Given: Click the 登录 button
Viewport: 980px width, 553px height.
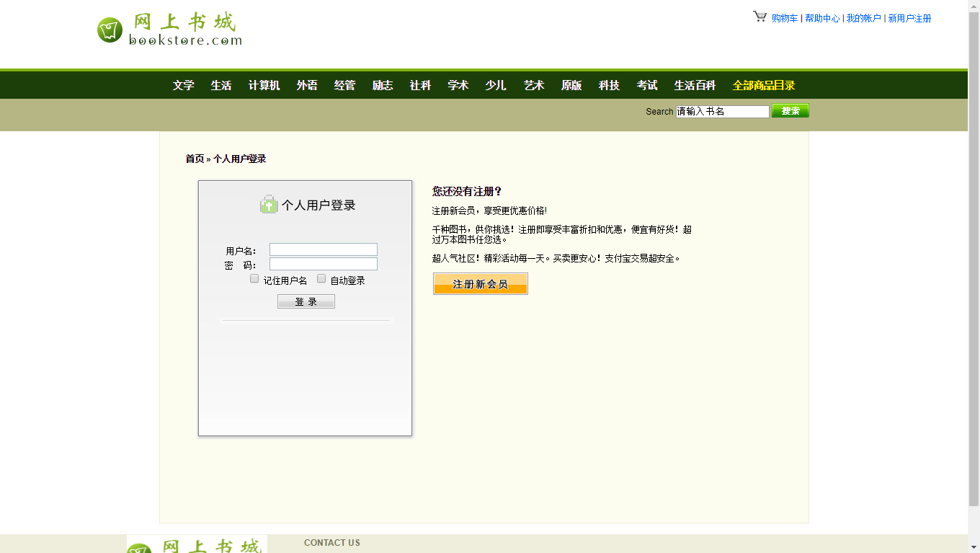Looking at the screenshot, I should click(x=306, y=301).
